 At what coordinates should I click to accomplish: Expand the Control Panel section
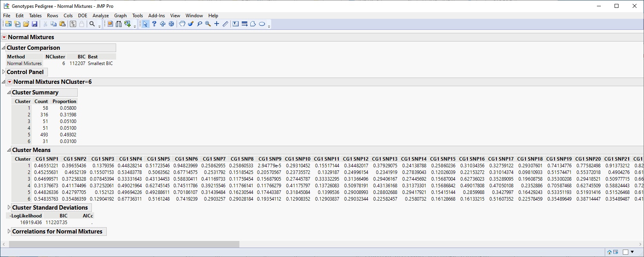coord(4,72)
